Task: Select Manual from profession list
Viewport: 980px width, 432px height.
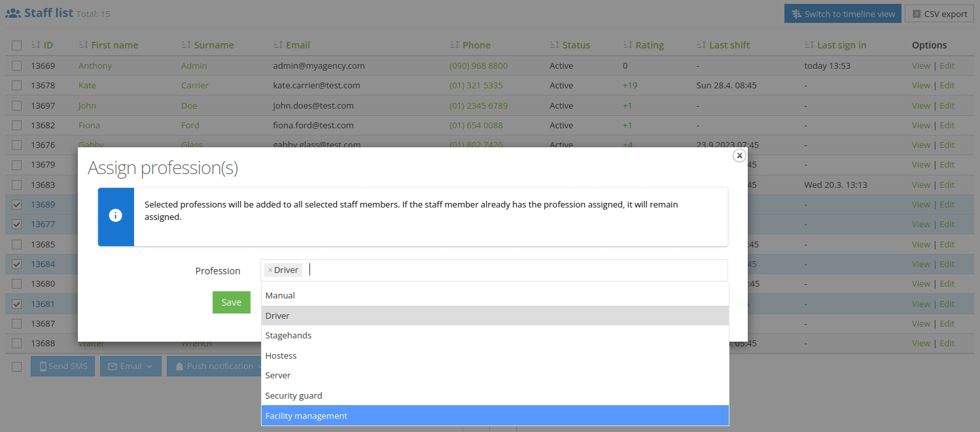Action: [x=495, y=296]
